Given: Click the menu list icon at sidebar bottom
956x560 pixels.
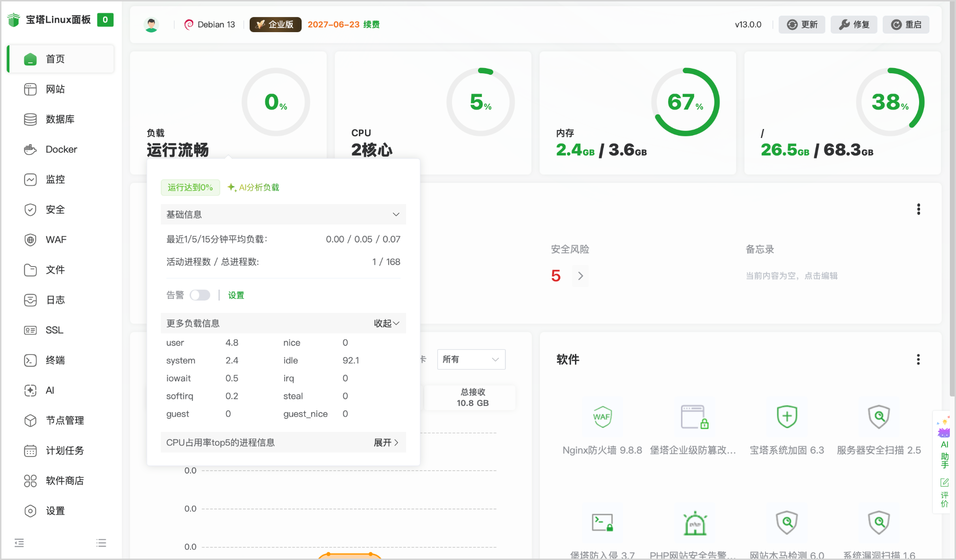Looking at the screenshot, I should (101, 543).
